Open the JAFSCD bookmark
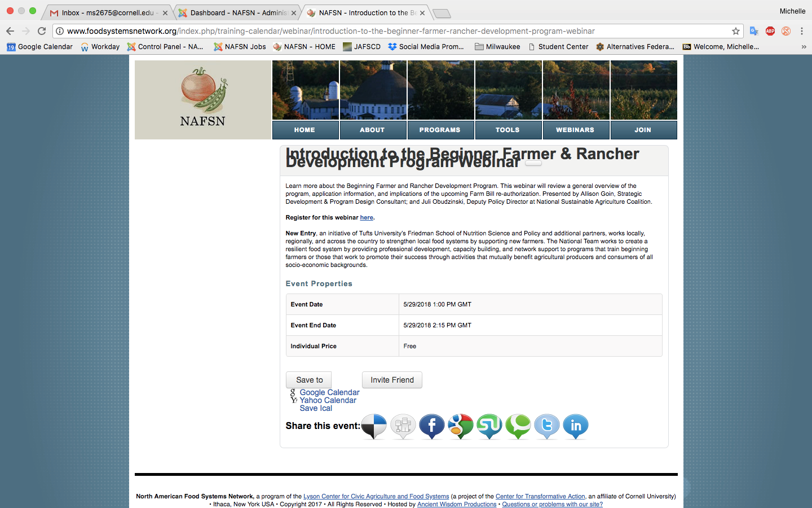This screenshot has height=508, width=812. tap(362, 47)
